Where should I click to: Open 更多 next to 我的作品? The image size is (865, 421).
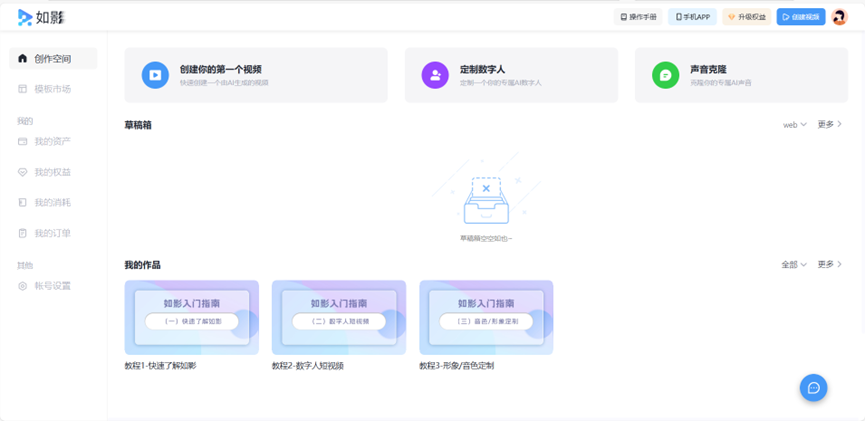tap(830, 265)
